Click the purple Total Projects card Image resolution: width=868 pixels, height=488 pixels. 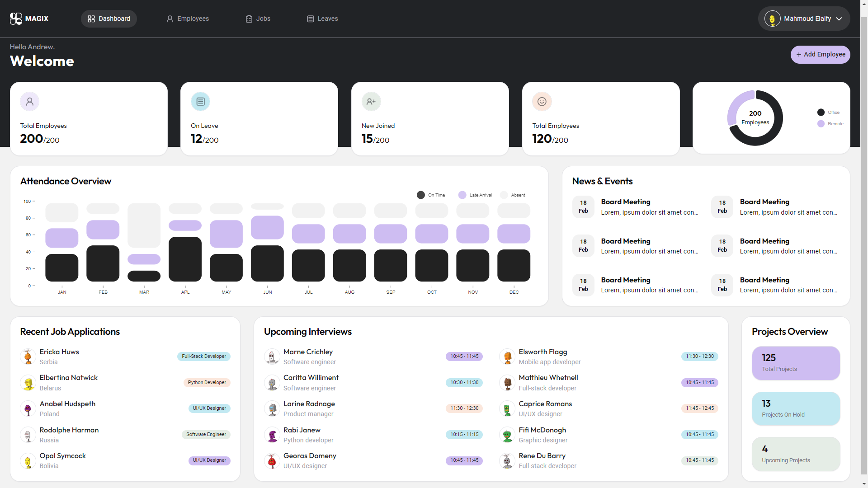tap(795, 363)
